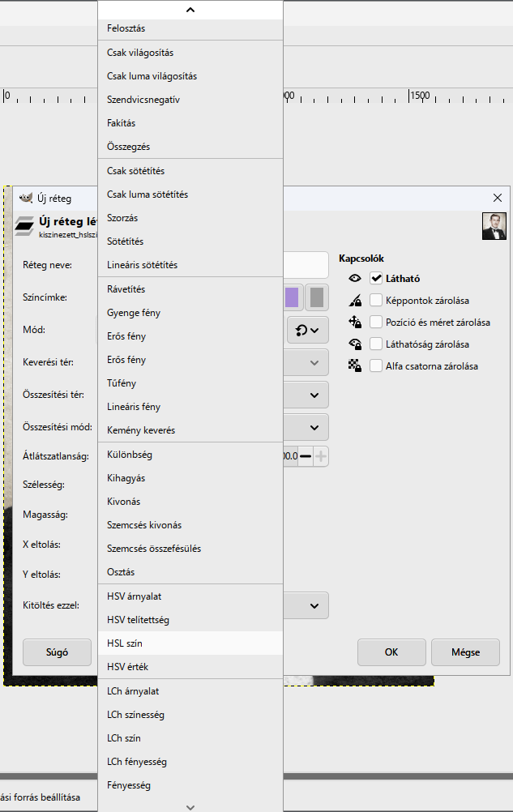Screen dimensions: 513x812
Task: Open the Keverési tér dropdown
Action: click(x=306, y=362)
